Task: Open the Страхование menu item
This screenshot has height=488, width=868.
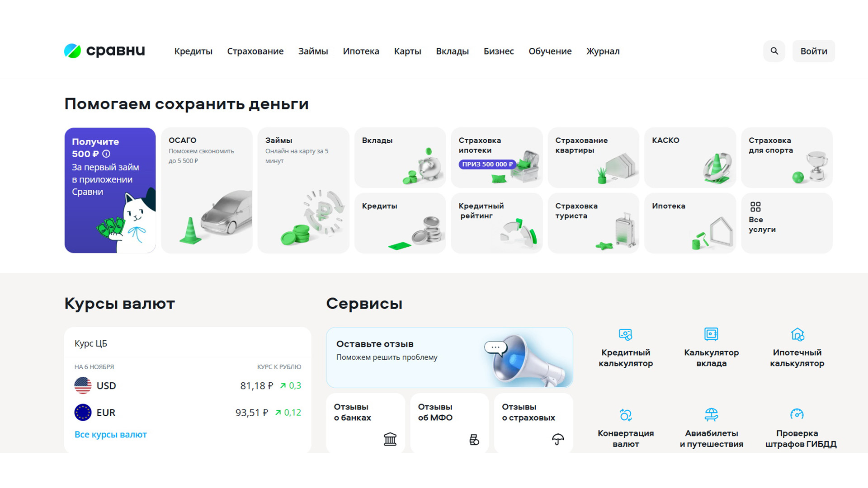Action: (x=255, y=52)
